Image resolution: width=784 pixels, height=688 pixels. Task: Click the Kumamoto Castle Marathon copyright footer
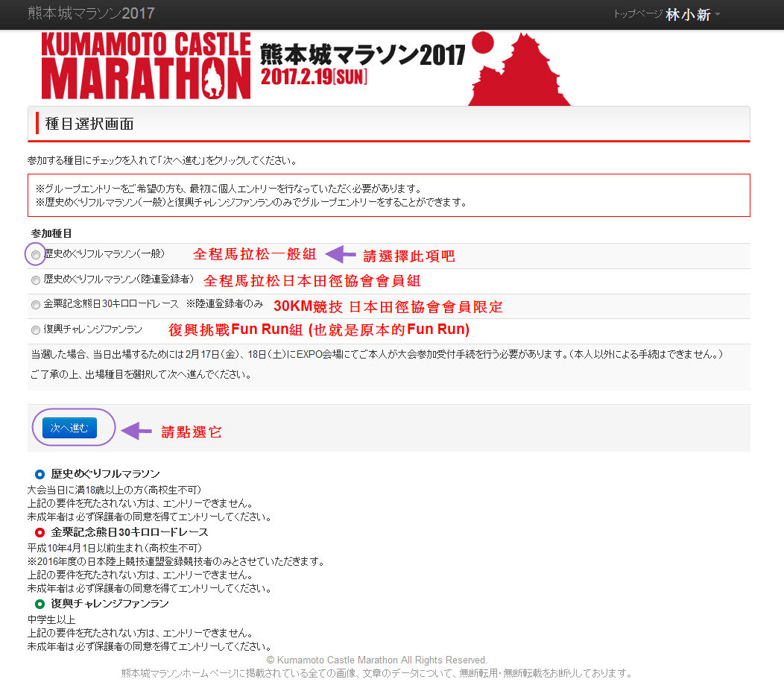[377, 660]
